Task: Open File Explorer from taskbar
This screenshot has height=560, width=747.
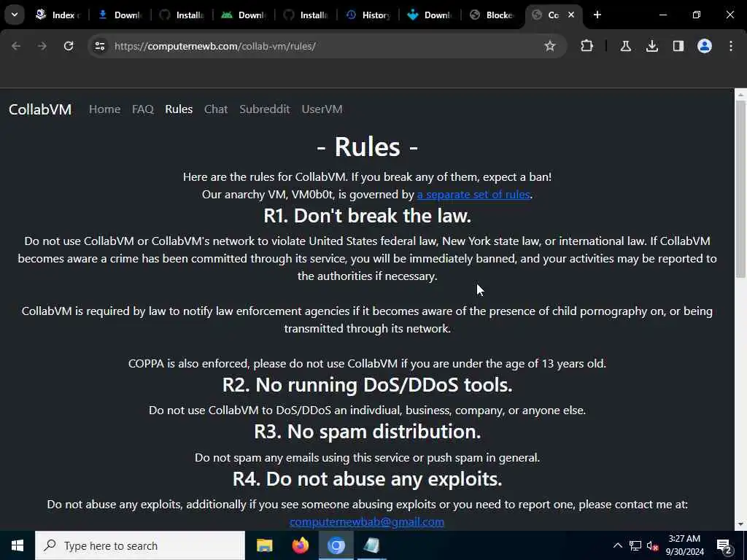Action: click(x=264, y=545)
